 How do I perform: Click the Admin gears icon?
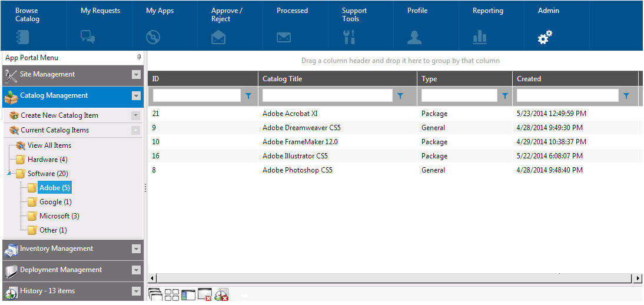pyautogui.click(x=545, y=37)
